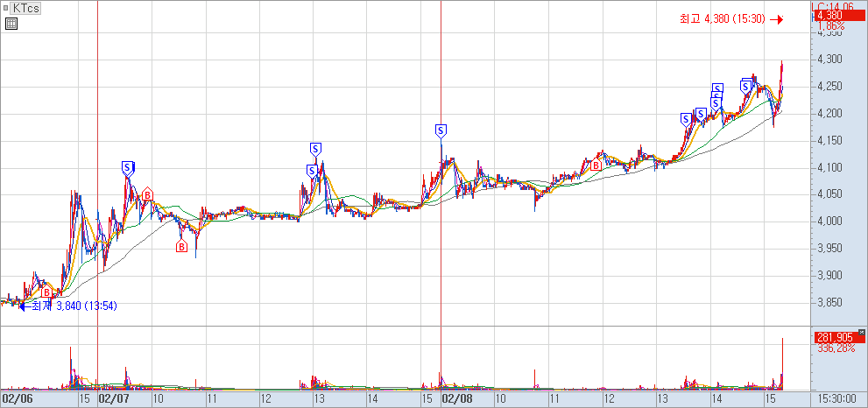Click the S sell marker at 02/07 open
868x408 pixels.
click(x=128, y=166)
